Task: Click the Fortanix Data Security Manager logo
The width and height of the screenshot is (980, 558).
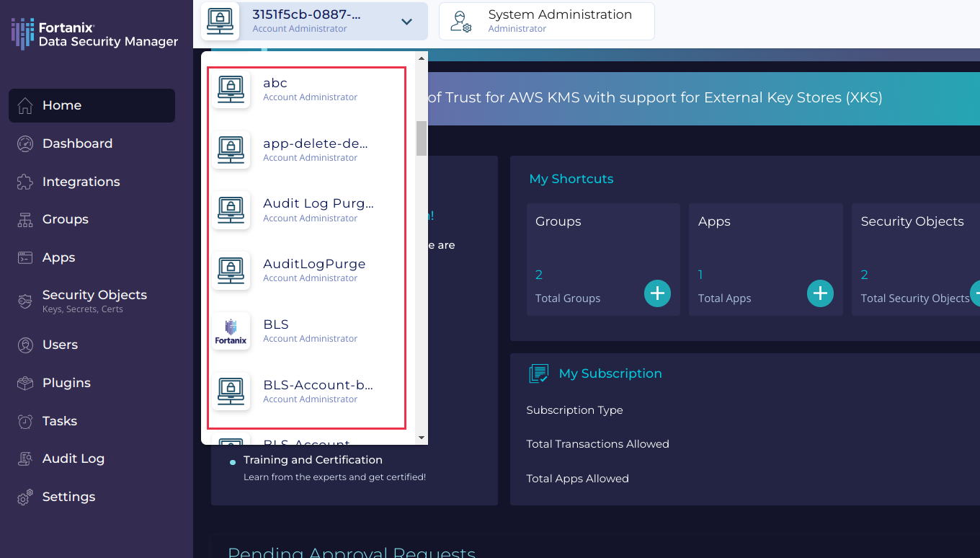Action: point(94,34)
